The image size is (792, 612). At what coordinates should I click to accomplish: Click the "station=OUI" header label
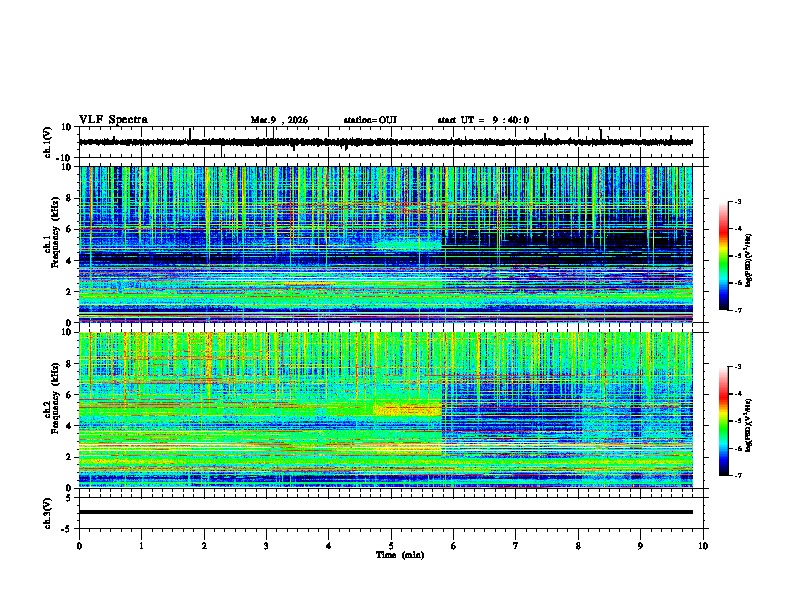click(x=370, y=120)
